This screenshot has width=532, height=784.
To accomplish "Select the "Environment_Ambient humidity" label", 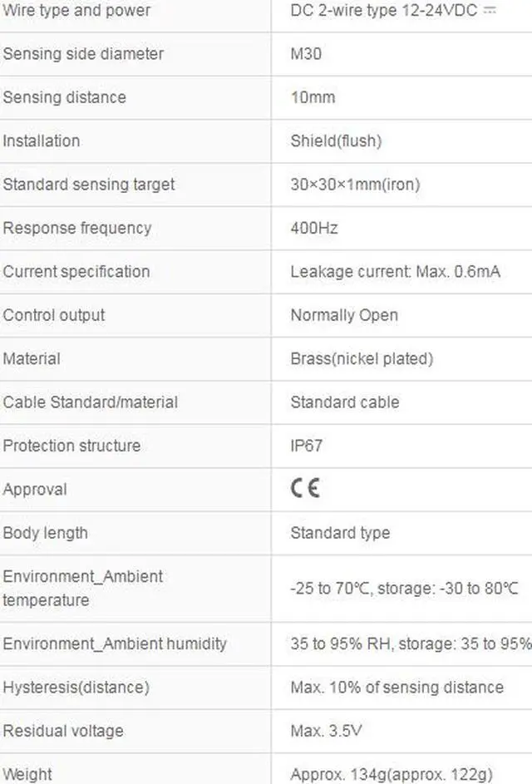I will pos(115,643).
